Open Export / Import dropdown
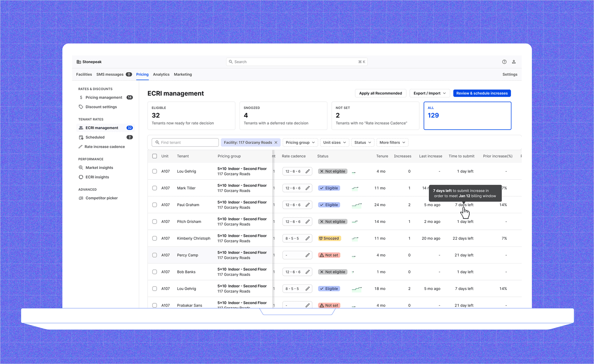Screen dimensions: 594x364 (x=429, y=93)
